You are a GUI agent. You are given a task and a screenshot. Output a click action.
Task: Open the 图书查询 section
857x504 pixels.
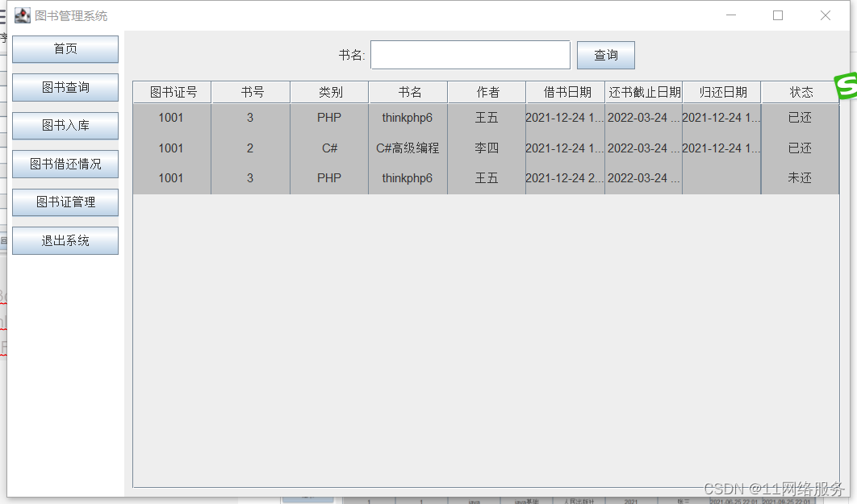click(x=65, y=87)
